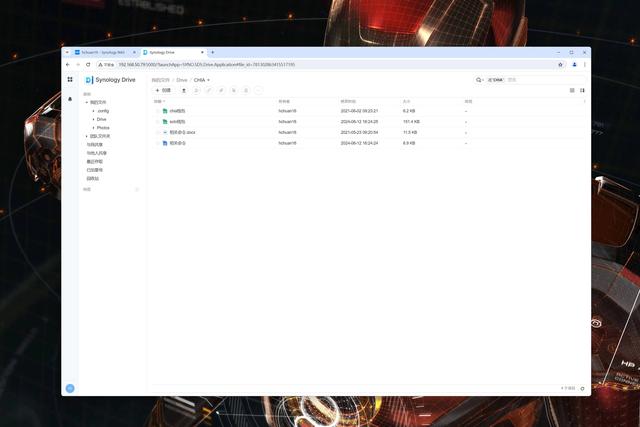Viewport: 640px width, 427px height.
Task: Sort by the name column header
Action: pyautogui.click(x=159, y=101)
